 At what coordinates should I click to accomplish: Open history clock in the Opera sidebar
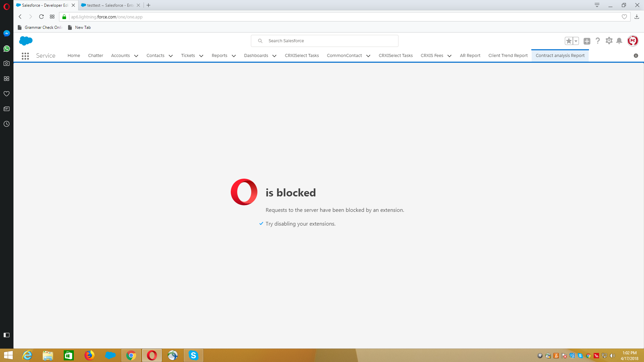pyautogui.click(x=6, y=124)
